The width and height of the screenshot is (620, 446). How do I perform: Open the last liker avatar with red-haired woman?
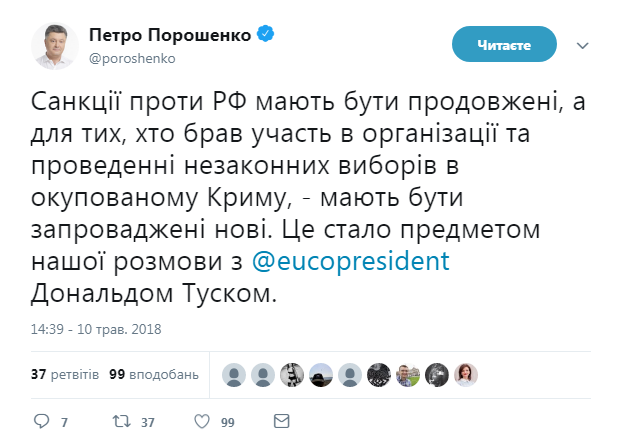(466, 374)
